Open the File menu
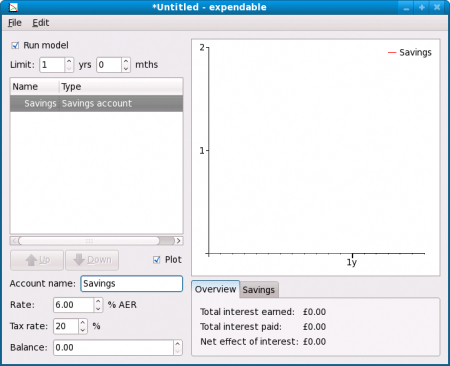Screen dimensions: 450x366 (15, 23)
